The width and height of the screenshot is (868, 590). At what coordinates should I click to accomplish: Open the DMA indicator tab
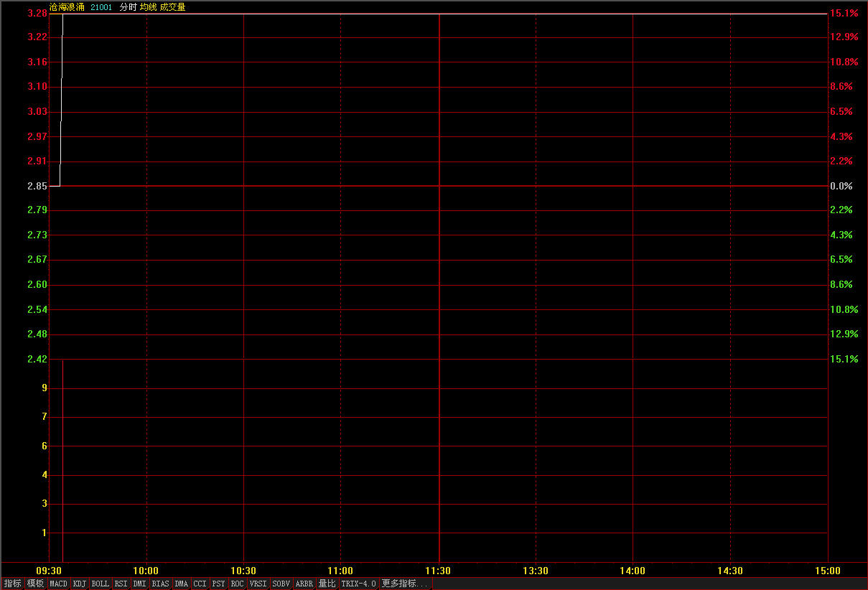click(x=181, y=584)
